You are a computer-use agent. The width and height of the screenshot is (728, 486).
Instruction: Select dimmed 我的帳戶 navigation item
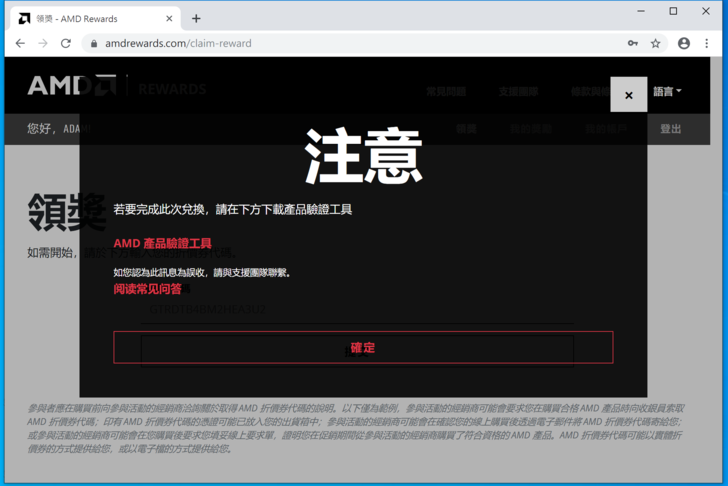pyautogui.click(x=606, y=129)
